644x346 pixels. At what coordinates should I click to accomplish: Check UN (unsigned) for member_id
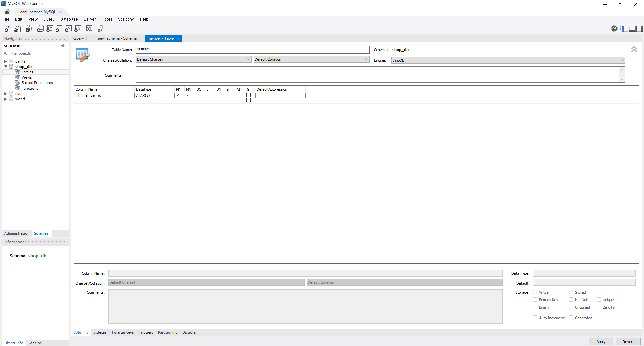[x=218, y=95]
